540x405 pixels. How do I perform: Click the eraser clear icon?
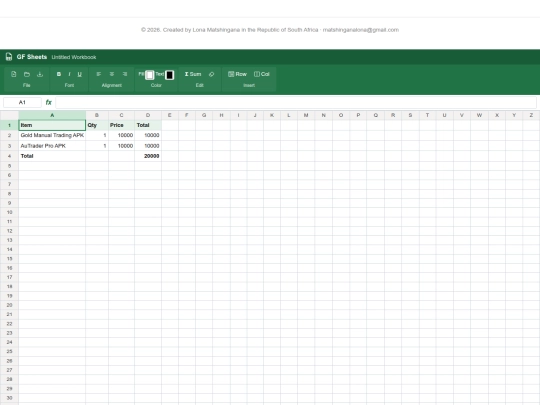tap(211, 74)
